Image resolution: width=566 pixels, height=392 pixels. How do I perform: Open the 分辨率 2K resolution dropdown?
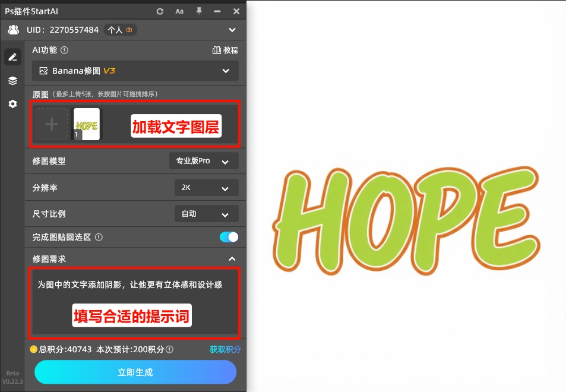click(206, 187)
